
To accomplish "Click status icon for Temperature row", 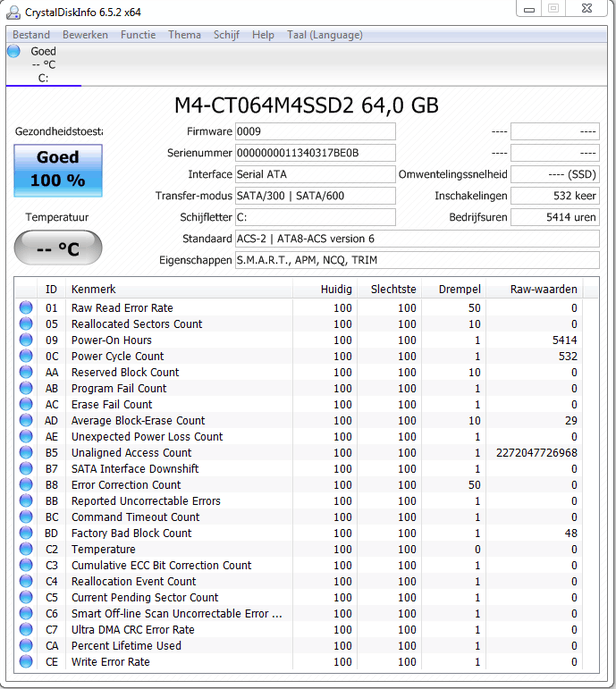I will [x=26, y=549].
